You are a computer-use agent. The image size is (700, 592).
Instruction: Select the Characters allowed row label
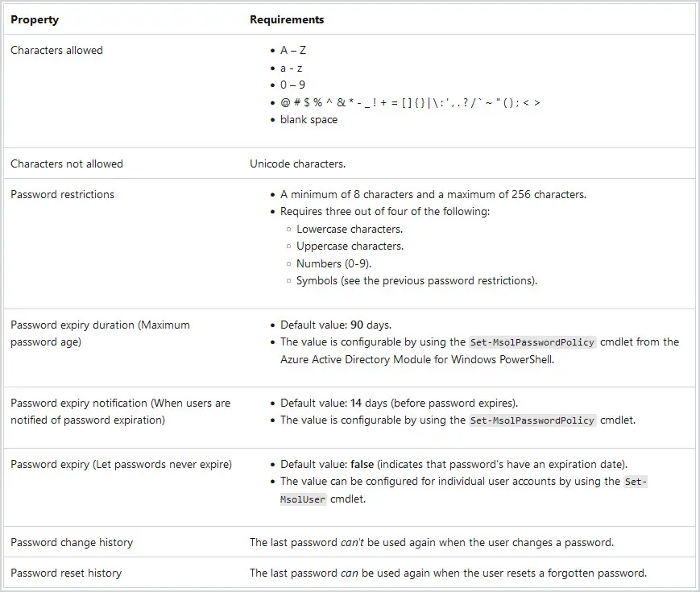pos(56,50)
